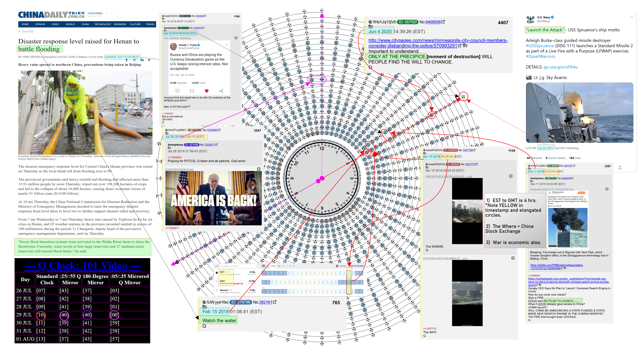Open the WORLD section on China Daily

coord(70,24)
